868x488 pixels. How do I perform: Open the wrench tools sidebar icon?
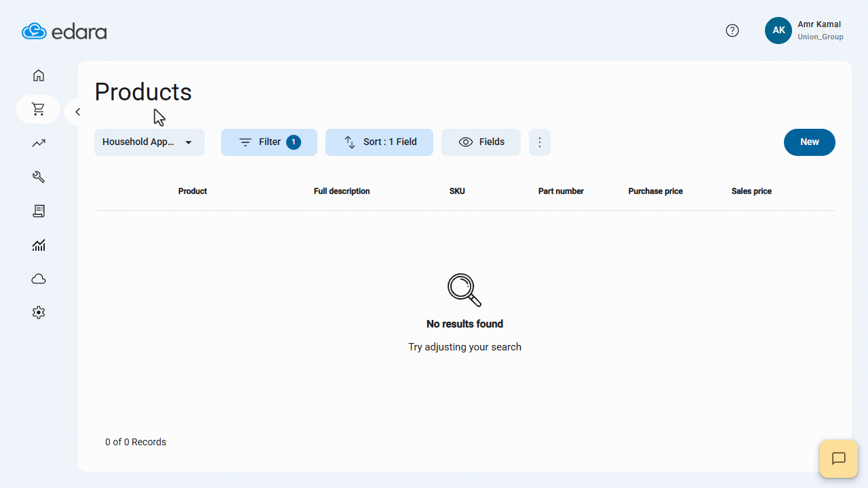39,177
